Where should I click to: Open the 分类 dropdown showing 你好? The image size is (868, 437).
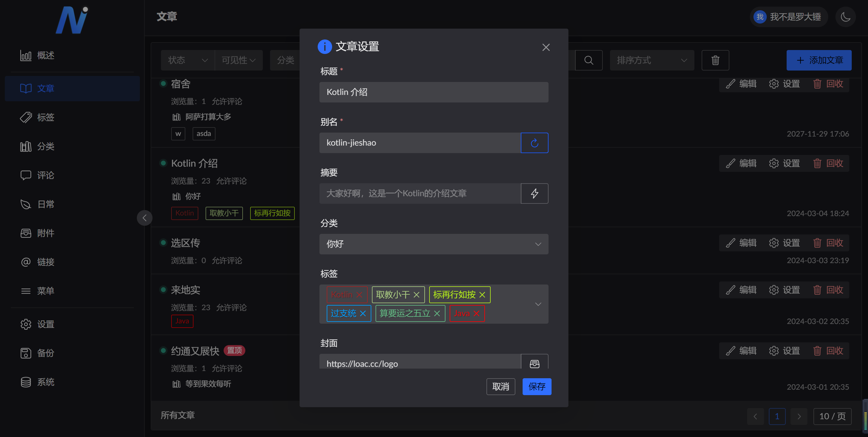pos(433,244)
